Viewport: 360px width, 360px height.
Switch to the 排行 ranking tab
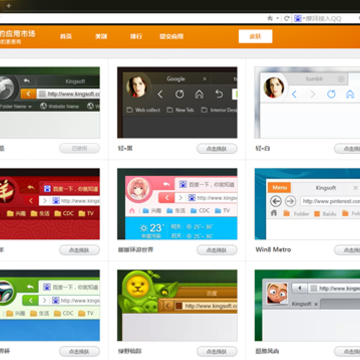[x=136, y=36]
